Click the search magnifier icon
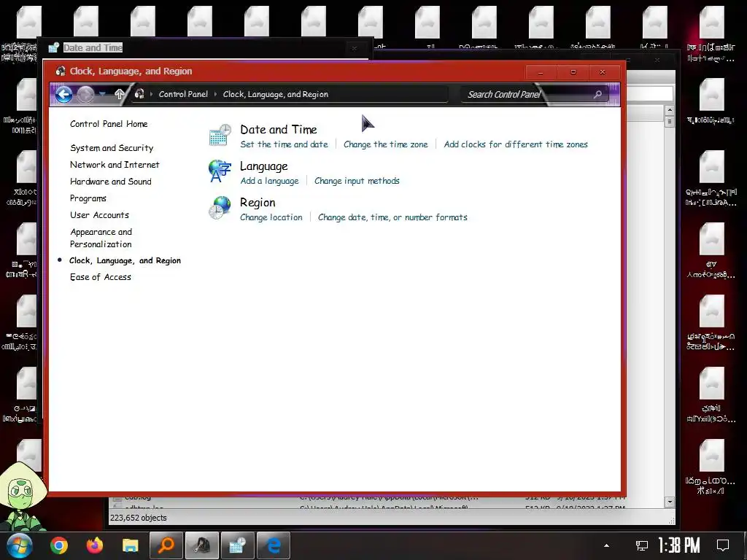The width and height of the screenshot is (747, 560). (597, 94)
